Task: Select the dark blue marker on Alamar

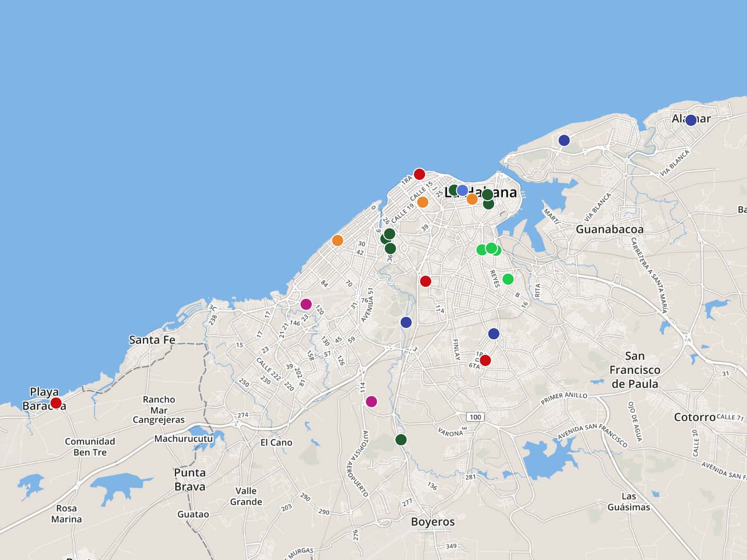Action: click(x=691, y=120)
